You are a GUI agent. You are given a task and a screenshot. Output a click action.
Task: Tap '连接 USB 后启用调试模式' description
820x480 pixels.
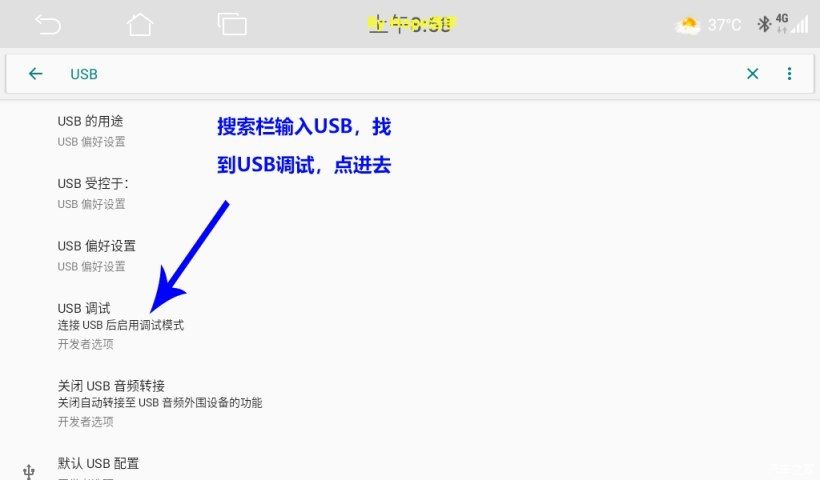point(120,325)
